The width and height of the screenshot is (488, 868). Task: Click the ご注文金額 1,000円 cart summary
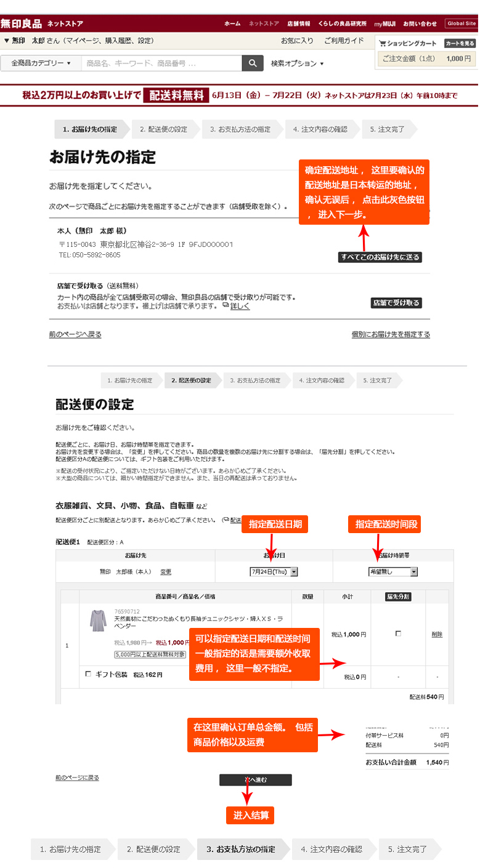pos(426,58)
